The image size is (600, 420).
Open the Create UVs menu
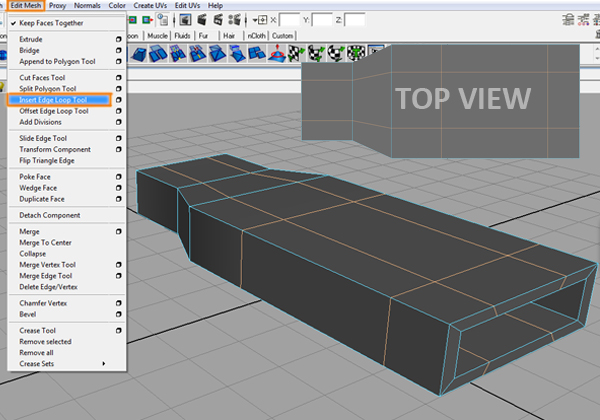[x=150, y=5]
